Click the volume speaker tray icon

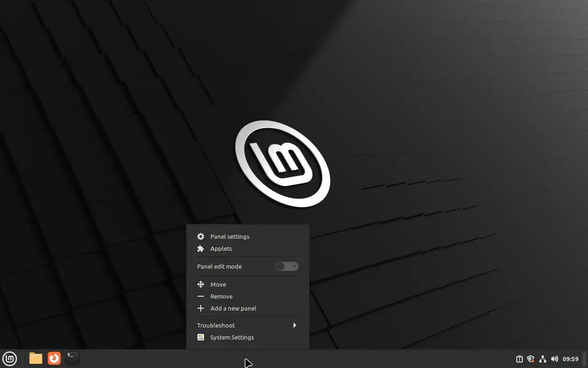point(554,359)
